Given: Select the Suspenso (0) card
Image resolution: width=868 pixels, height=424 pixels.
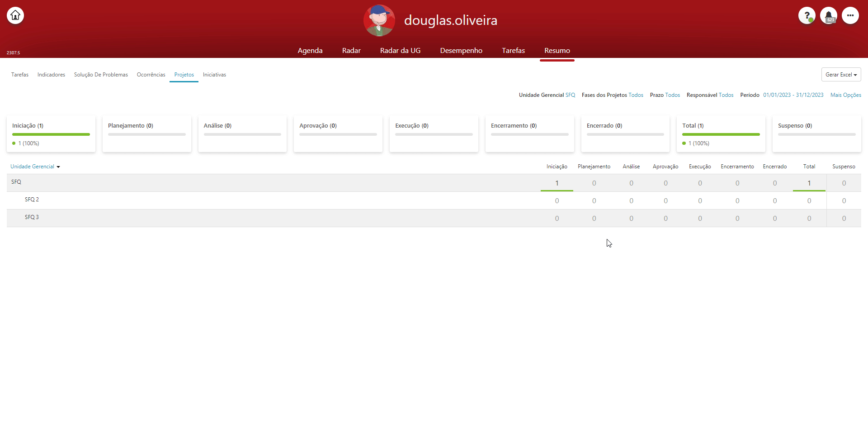Looking at the screenshot, I should (x=817, y=134).
